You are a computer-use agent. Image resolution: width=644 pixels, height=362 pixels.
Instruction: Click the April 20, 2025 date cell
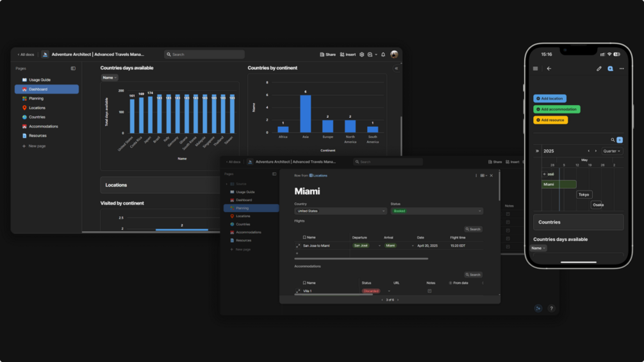427,246
